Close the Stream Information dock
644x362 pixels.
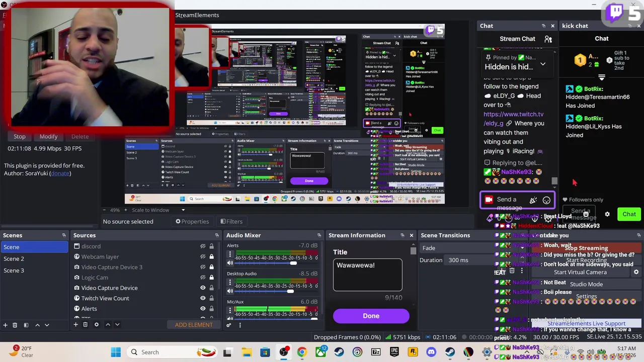411,235
